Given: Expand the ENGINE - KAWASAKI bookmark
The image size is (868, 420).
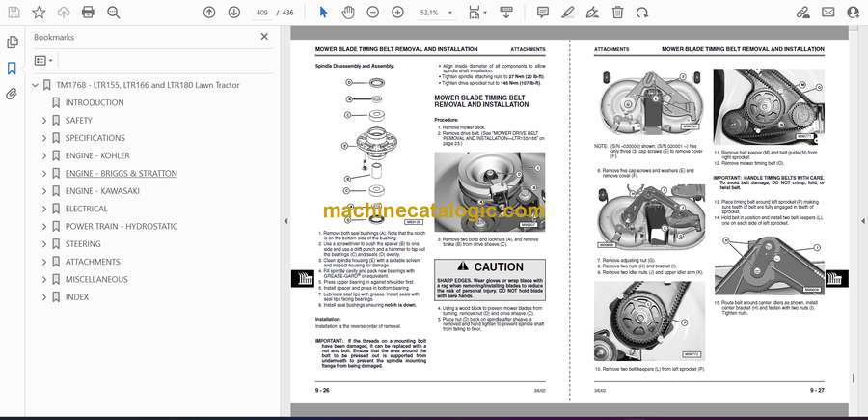Looking at the screenshot, I should [x=44, y=191].
